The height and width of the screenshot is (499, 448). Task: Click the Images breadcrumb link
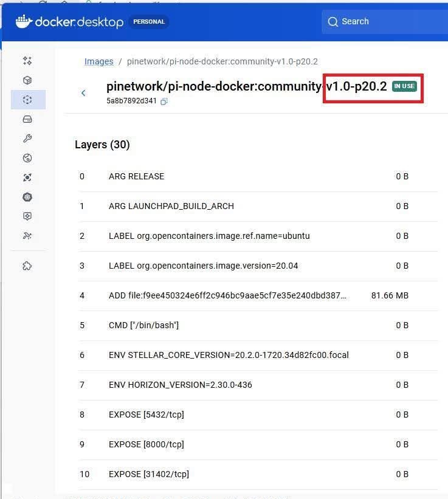coord(98,61)
